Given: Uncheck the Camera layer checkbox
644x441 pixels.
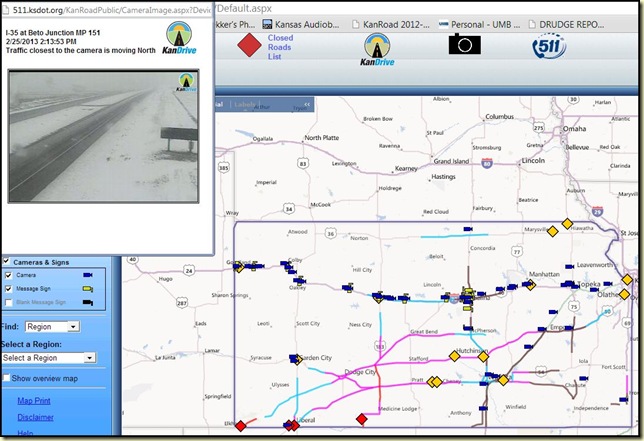Looking at the screenshot, I should tap(8, 275).
